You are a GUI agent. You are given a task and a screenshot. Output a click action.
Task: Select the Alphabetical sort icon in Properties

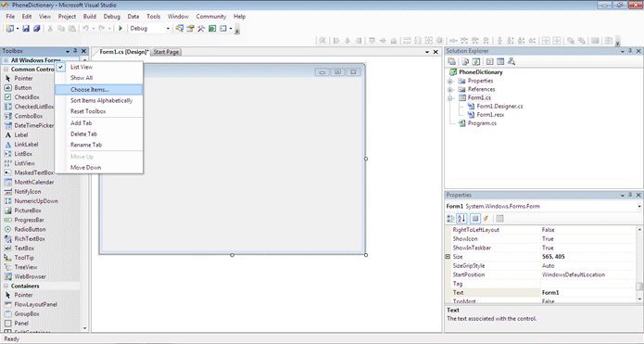pyautogui.click(x=461, y=219)
